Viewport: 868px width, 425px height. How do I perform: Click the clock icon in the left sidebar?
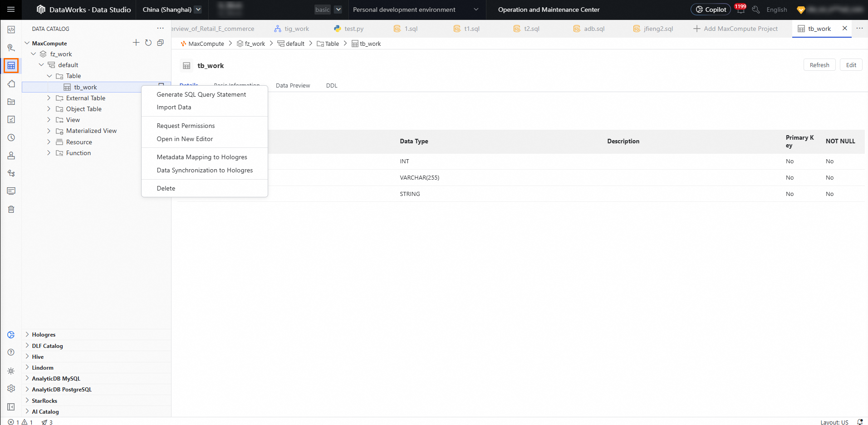point(11,137)
